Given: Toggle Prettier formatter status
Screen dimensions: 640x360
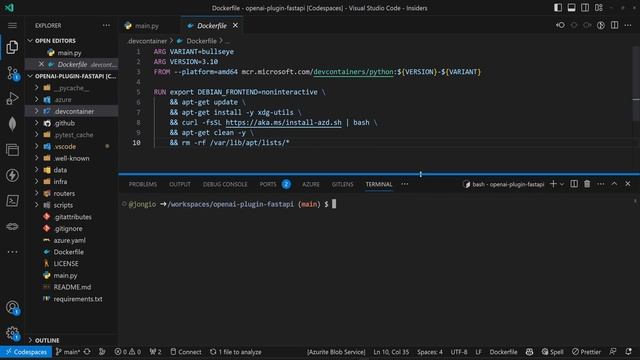Looking at the screenshot, I should [x=586, y=352].
